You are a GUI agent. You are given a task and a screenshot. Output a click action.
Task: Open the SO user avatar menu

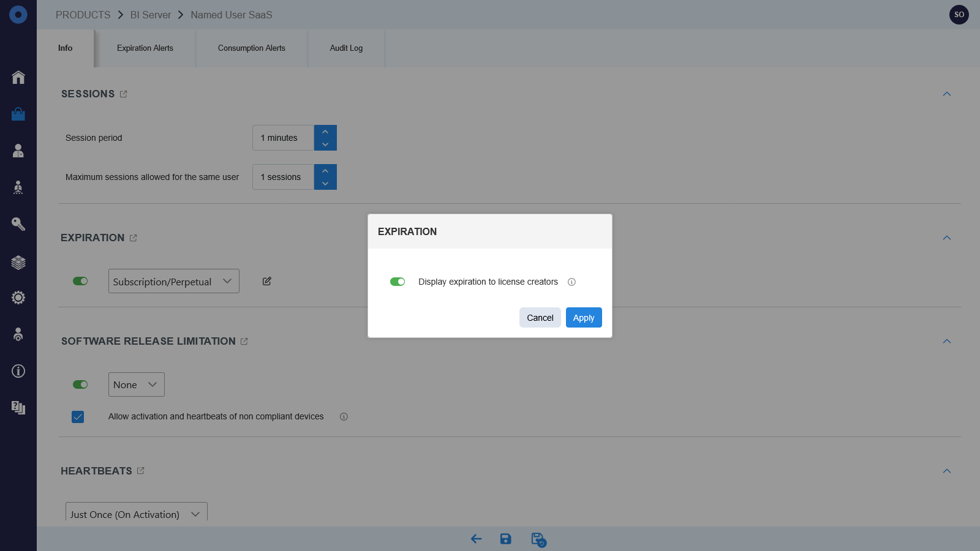pyautogui.click(x=959, y=15)
